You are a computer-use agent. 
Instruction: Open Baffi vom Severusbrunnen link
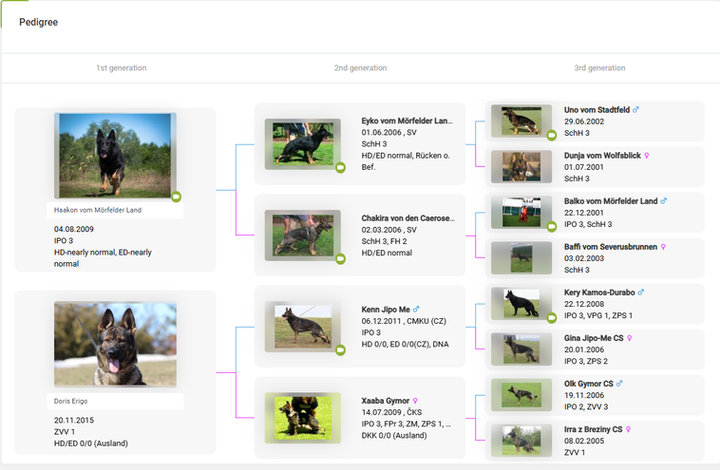point(611,246)
